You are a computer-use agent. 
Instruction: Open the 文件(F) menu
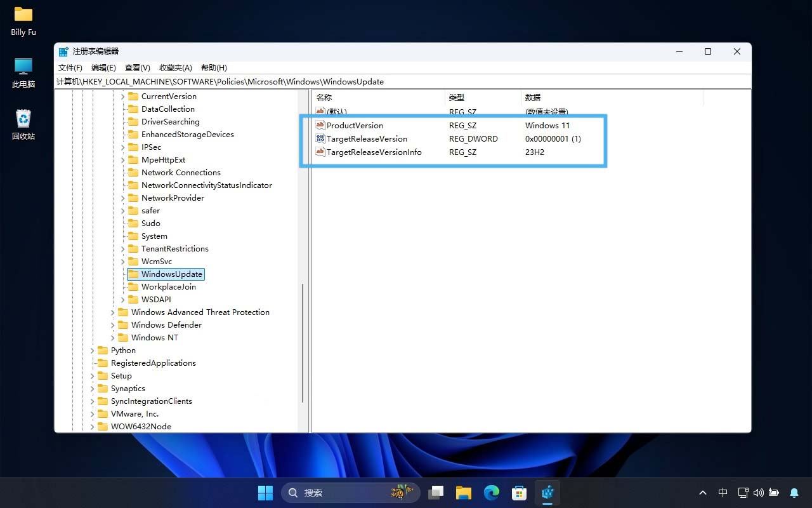point(70,68)
